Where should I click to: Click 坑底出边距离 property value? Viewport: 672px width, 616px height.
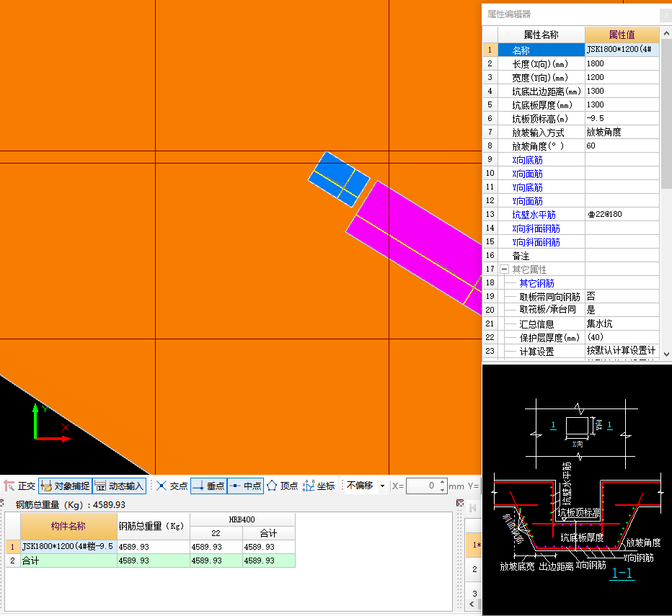click(622, 91)
